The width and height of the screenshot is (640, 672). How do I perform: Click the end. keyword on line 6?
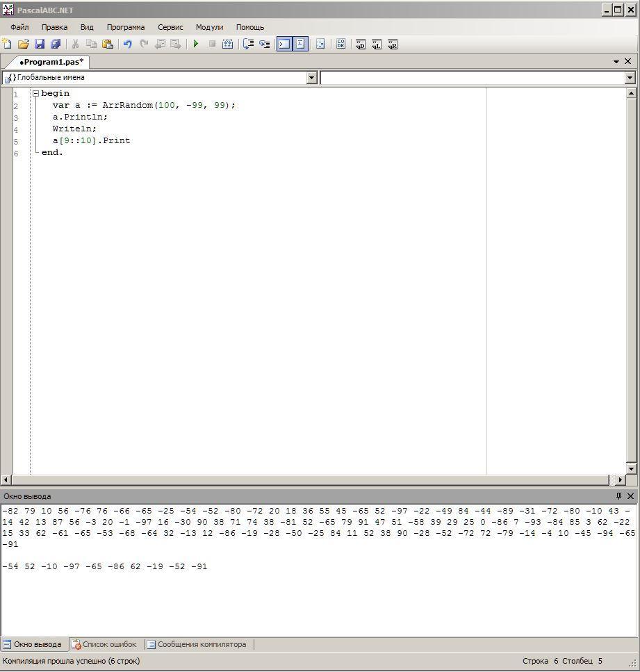[x=52, y=152]
